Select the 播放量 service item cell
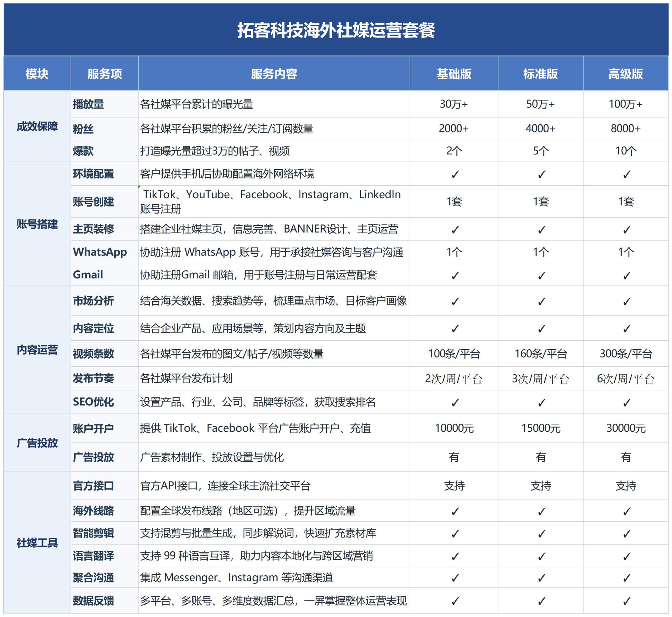The height and width of the screenshot is (617, 672). coord(105,104)
